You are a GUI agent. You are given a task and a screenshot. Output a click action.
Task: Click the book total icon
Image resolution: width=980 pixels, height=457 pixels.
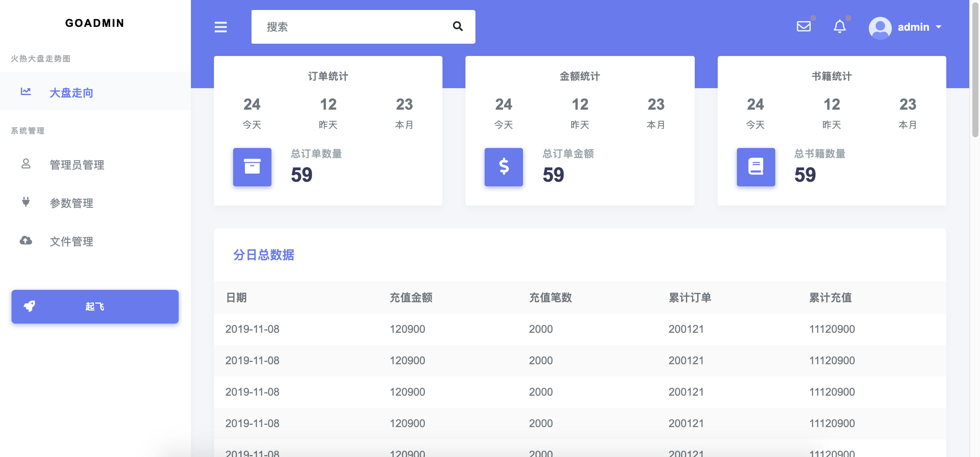756,167
